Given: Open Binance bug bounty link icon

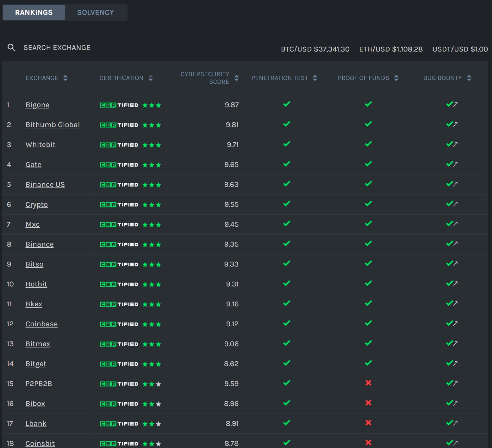Looking at the screenshot, I should click(456, 244).
